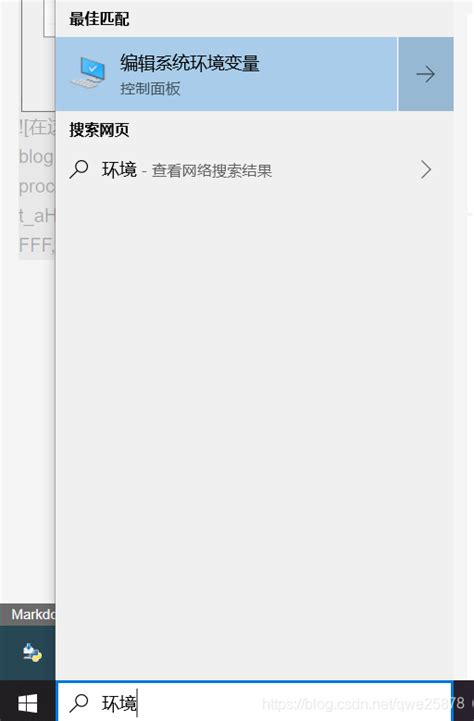
Task: Click the computer icon of 编辑系统环境变量
Action: coord(89,72)
